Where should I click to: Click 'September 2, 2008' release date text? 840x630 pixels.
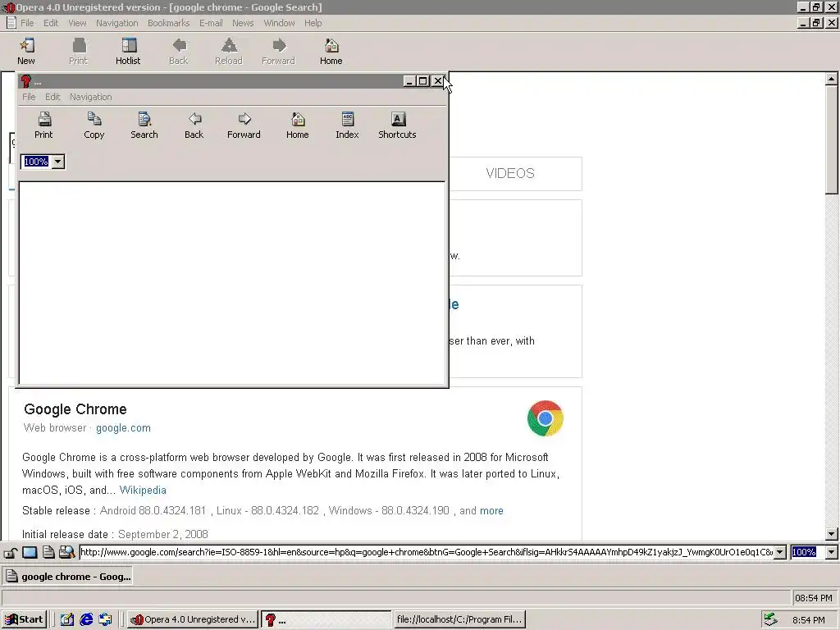[x=163, y=535]
